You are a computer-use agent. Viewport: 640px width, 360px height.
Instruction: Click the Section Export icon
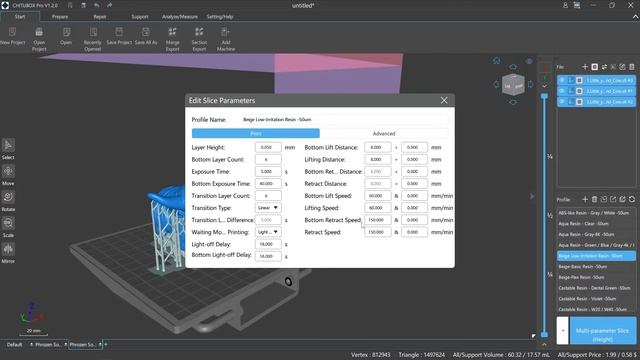(199, 32)
